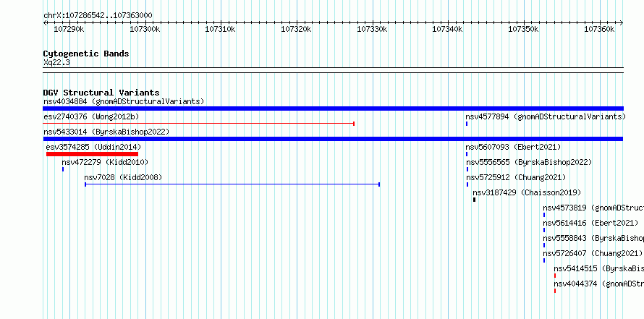Image resolution: width=644 pixels, height=319 pixels.
Task: Click the blue marker below nsv5726407
Action: (544, 260)
